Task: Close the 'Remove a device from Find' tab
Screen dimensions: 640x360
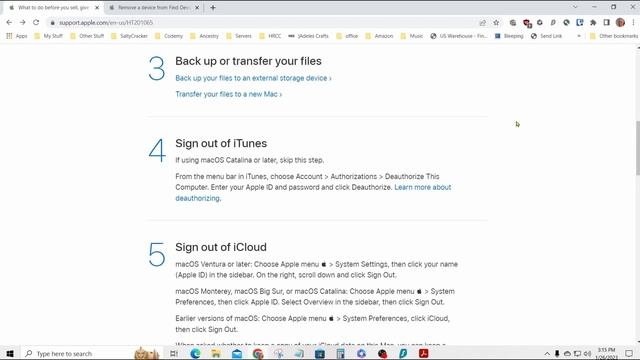Action: pos(197,8)
